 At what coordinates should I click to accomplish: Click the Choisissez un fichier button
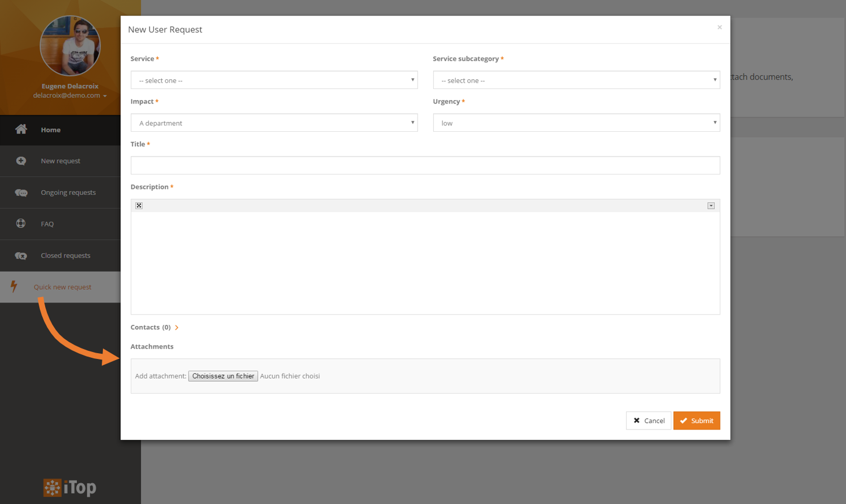[x=223, y=376]
